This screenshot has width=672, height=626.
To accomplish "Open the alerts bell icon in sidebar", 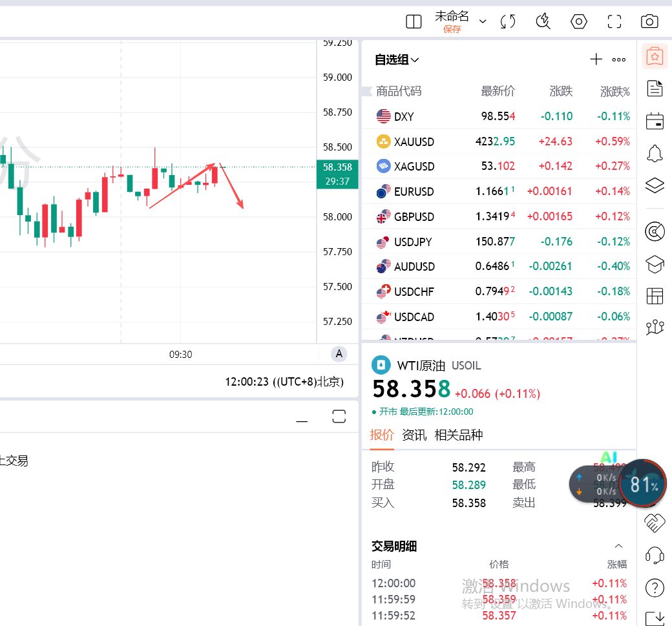I will 655,153.
